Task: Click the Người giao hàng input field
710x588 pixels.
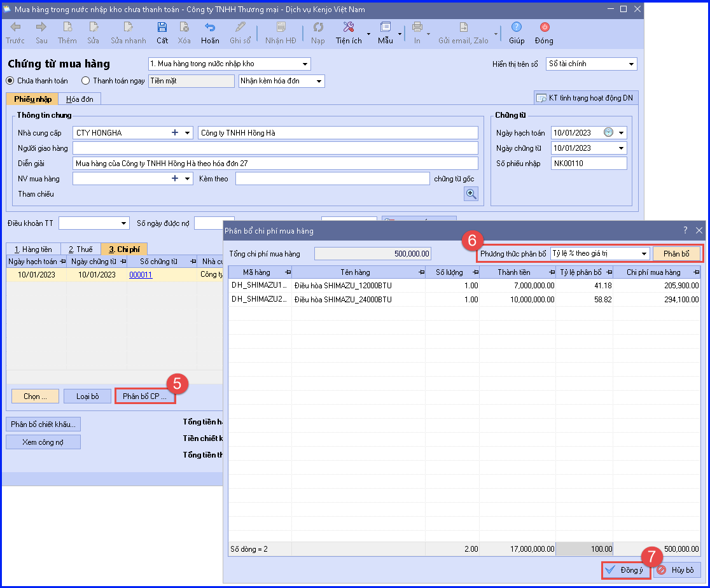Action: pyautogui.click(x=275, y=148)
